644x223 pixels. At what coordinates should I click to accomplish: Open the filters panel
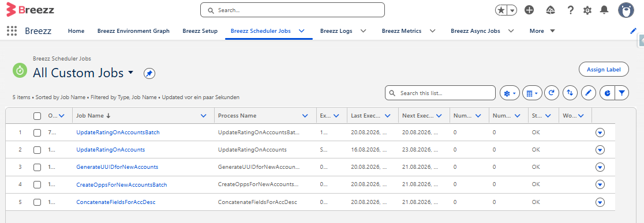pyautogui.click(x=622, y=93)
